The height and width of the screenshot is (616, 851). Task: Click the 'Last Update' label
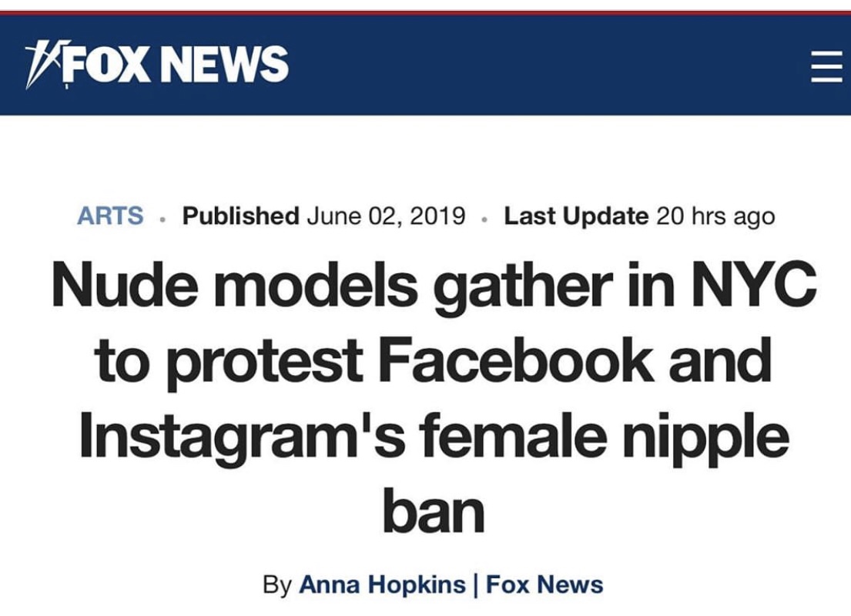[575, 216]
